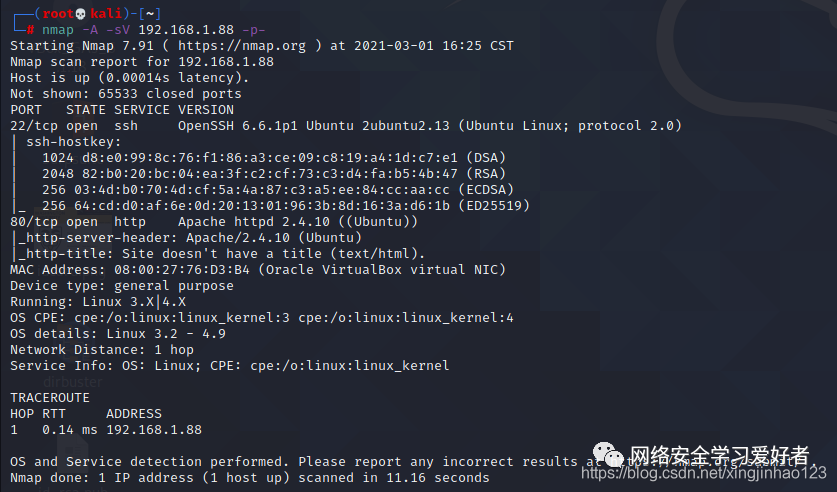Click the TRACEROUTE heading
Image resolution: width=837 pixels, height=492 pixels.
pyautogui.click(x=50, y=398)
